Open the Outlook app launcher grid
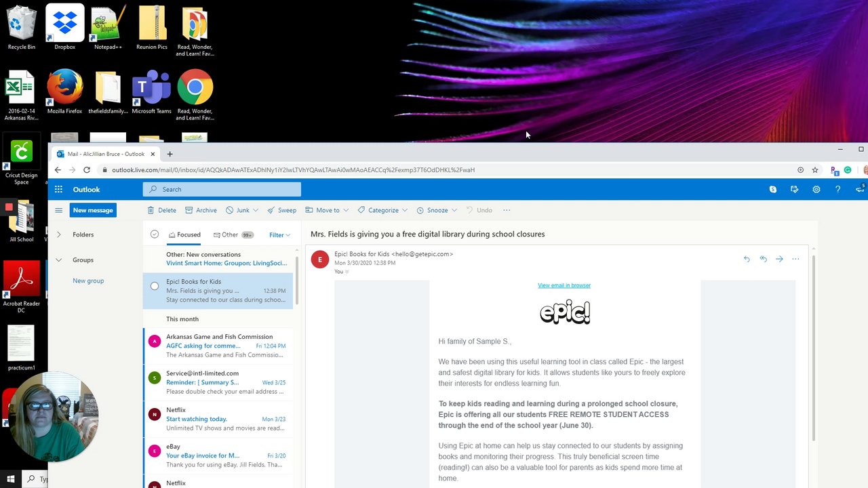 pos(59,190)
